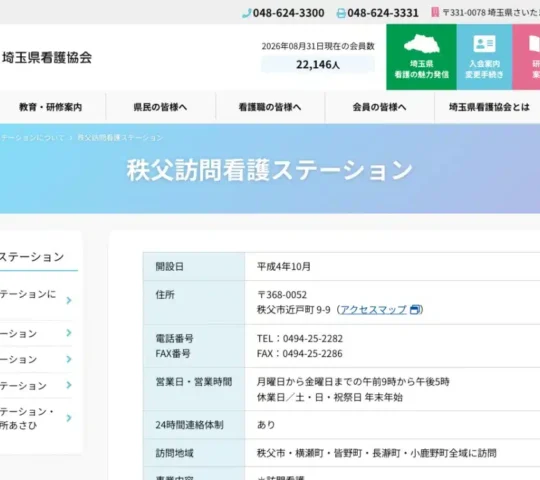
Task: Click the ID card icon on the blue tile
Action: (x=485, y=44)
